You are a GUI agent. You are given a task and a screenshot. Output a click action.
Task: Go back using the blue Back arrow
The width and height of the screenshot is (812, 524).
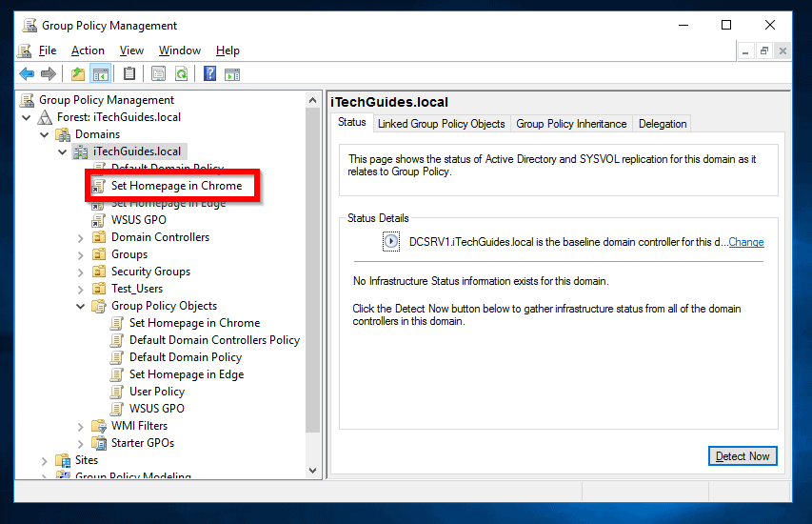tap(27, 74)
